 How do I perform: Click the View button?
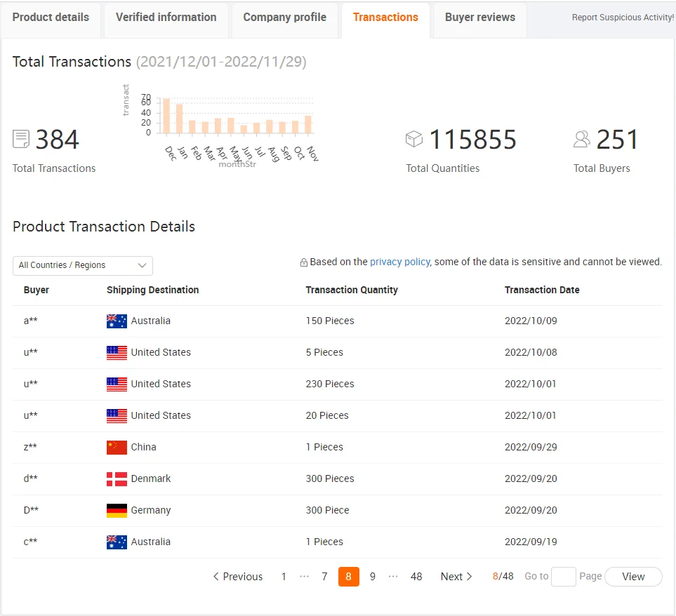(633, 577)
